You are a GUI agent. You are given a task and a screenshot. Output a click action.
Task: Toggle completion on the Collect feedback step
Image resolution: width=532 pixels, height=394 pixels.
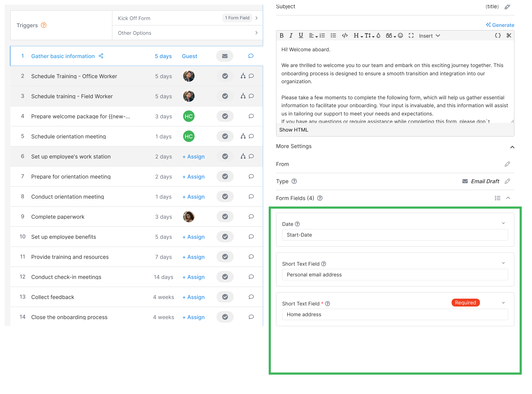coord(225,297)
